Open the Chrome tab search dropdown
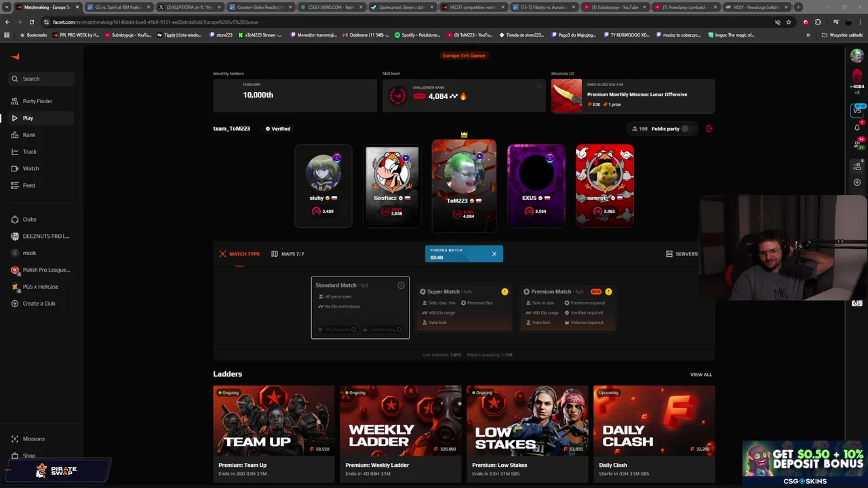The width and height of the screenshot is (868, 488). point(6,7)
